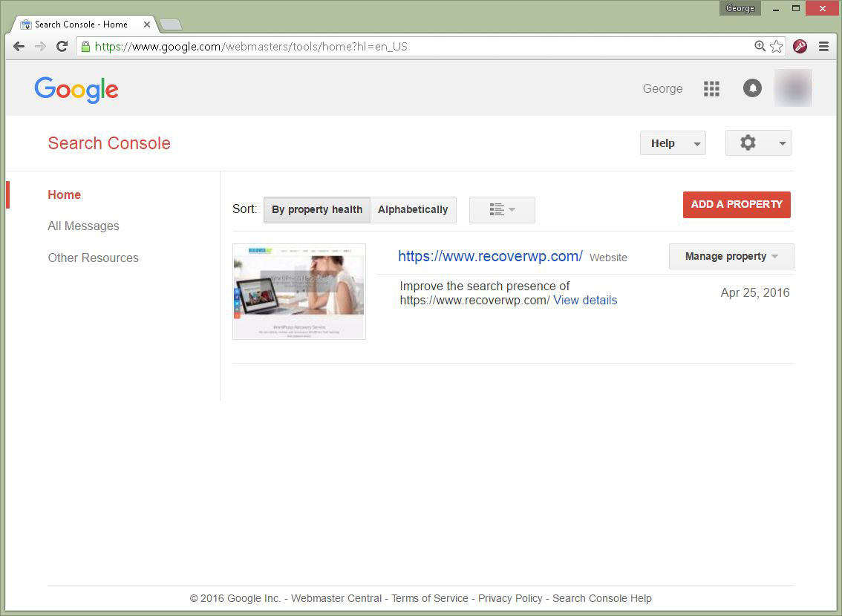Bookmark this page with the star icon
Viewport: 842px width, 616px height.
(776, 46)
